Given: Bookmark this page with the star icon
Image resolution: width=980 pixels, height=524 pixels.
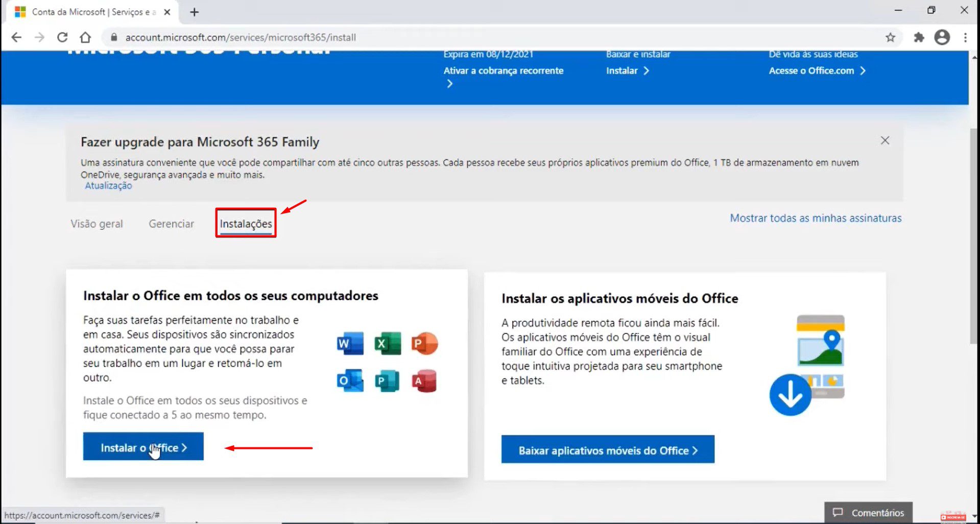Looking at the screenshot, I should (891, 37).
